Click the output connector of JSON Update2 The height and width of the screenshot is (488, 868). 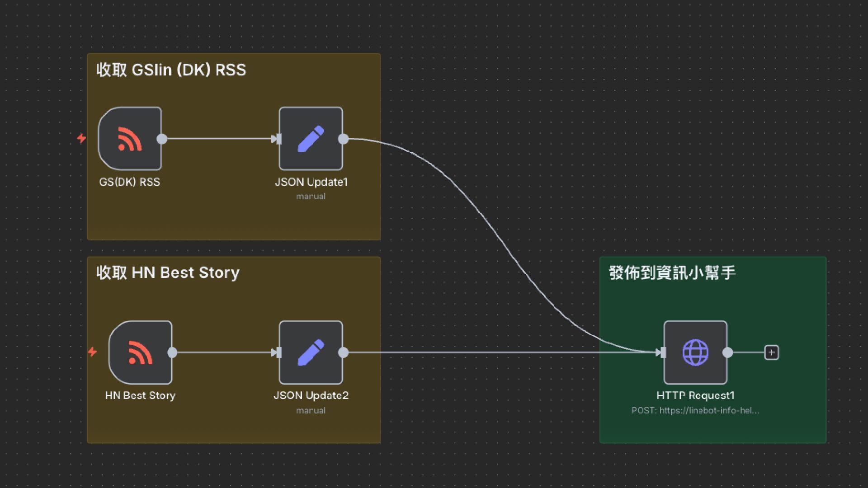(344, 352)
